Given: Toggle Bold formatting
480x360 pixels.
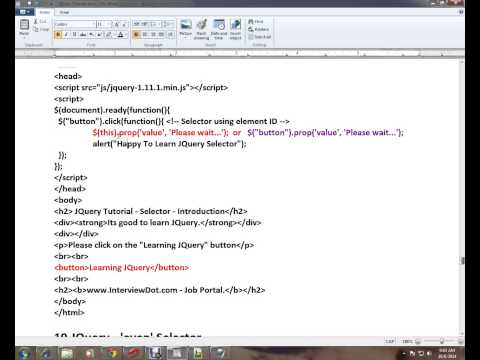Looking at the screenshot, I should 58,34.
